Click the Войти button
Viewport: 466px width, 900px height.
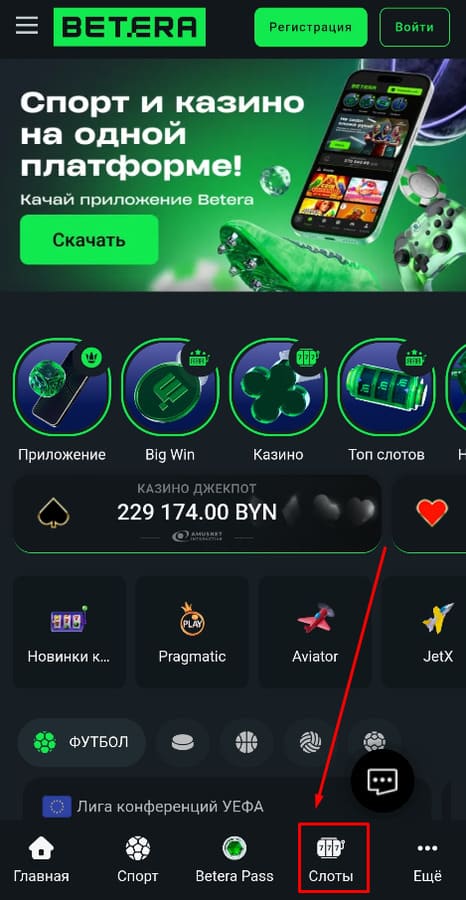[x=414, y=27]
